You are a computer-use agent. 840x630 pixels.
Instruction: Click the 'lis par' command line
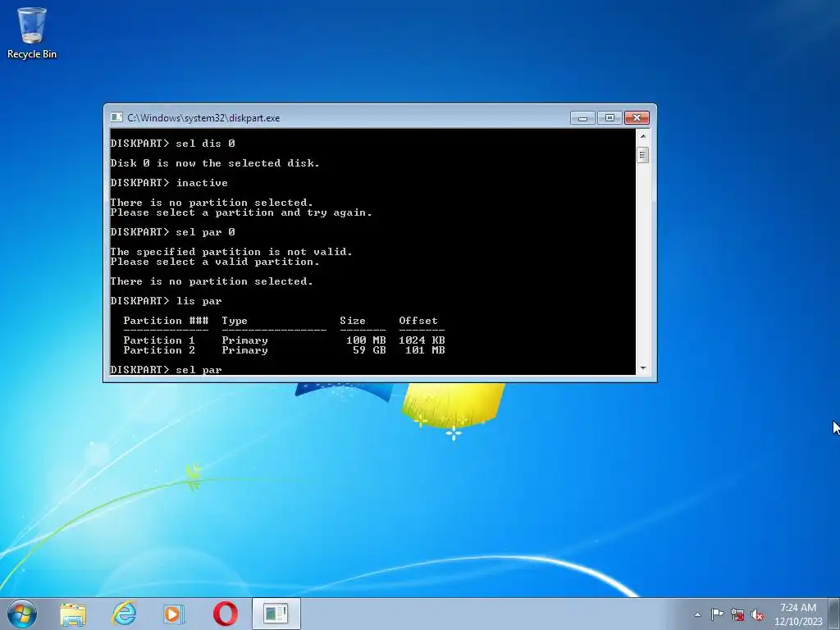pos(166,301)
